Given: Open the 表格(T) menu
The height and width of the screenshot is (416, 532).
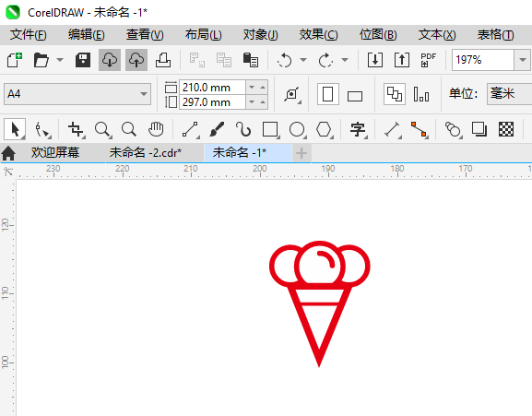Looking at the screenshot, I should (x=495, y=35).
